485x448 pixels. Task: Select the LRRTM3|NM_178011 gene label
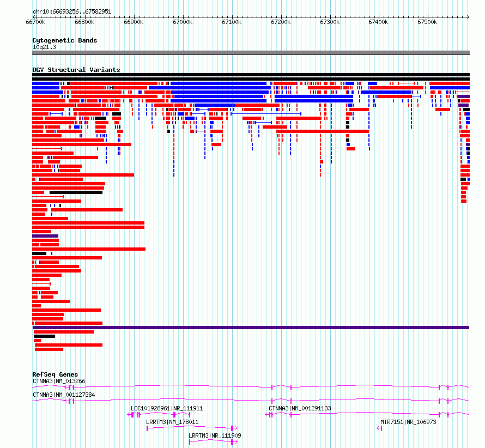click(x=172, y=422)
